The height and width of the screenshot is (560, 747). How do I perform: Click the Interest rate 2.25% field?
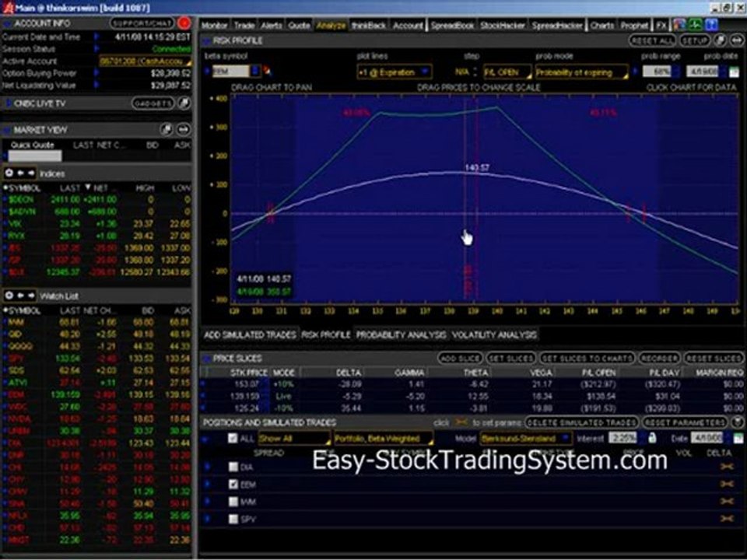(x=623, y=438)
